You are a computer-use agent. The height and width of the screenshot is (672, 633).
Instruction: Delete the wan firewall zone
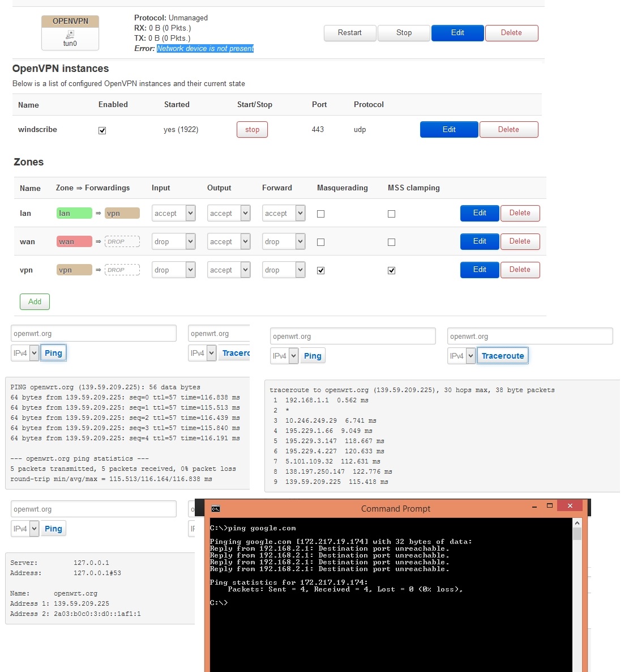520,241
